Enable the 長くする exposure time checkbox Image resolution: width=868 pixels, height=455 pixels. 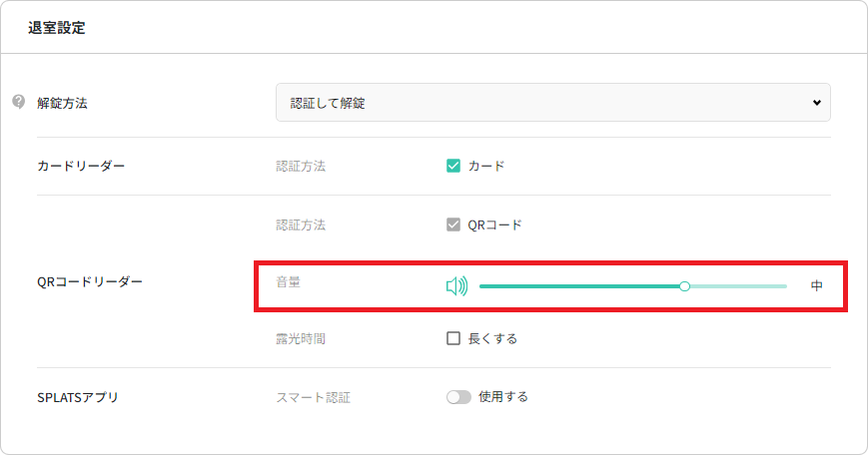pos(453,338)
